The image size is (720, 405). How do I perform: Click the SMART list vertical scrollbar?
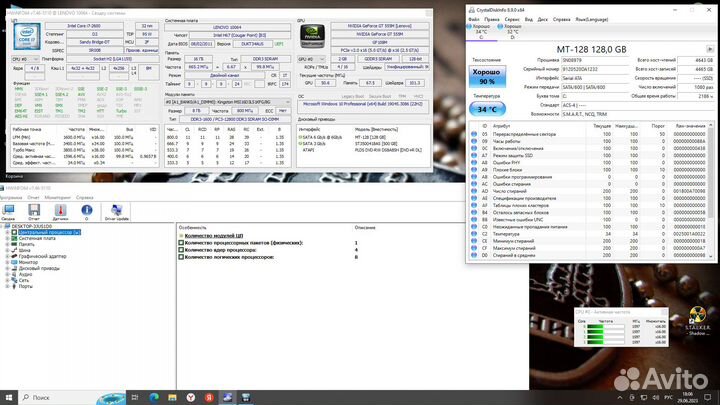pyautogui.click(x=711, y=191)
